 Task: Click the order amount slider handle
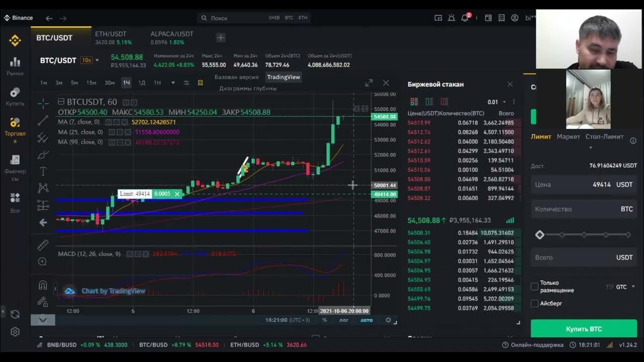click(540, 235)
